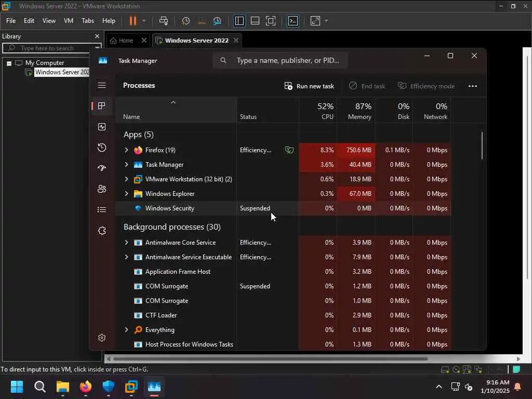Viewport: 532px width, 399px height.
Task: Click the Library search field
Action: tap(51, 48)
